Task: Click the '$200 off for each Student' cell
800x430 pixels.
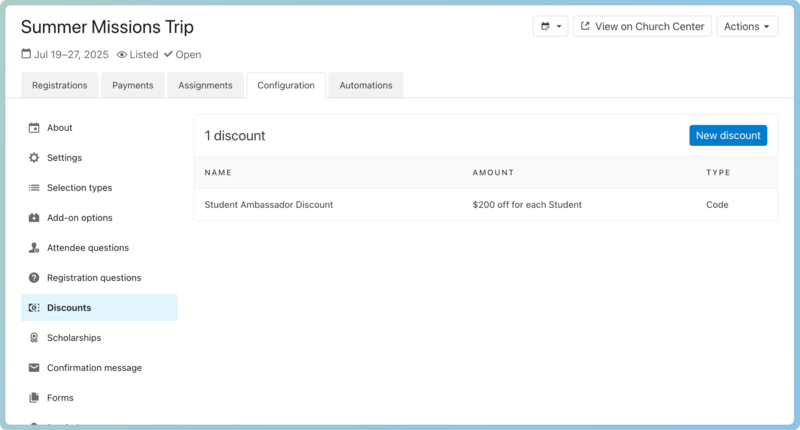Action: (527, 205)
